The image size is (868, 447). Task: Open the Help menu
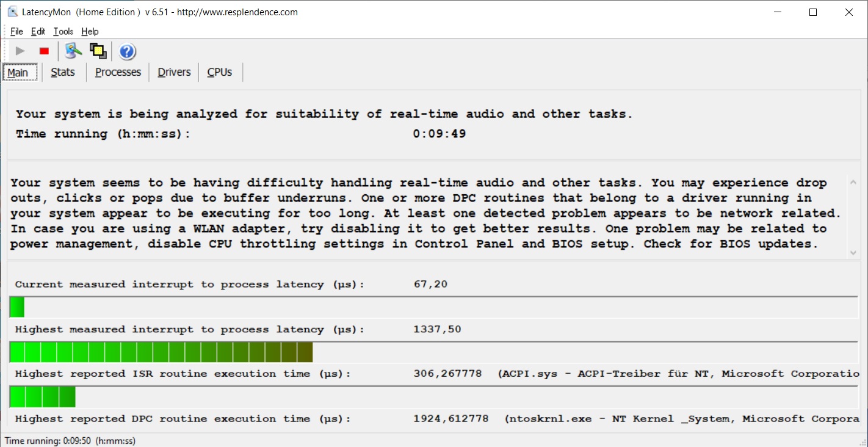pos(90,32)
